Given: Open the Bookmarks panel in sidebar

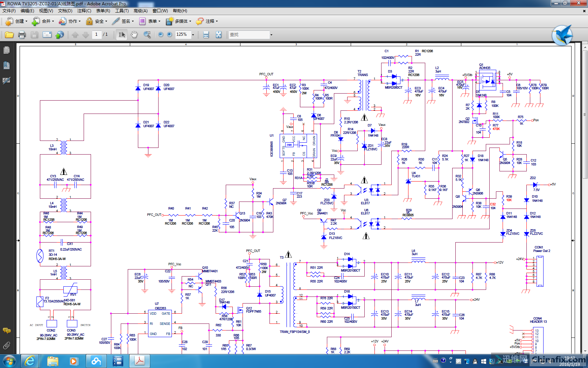Looking at the screenshot, I should click(x=6, y=66).
